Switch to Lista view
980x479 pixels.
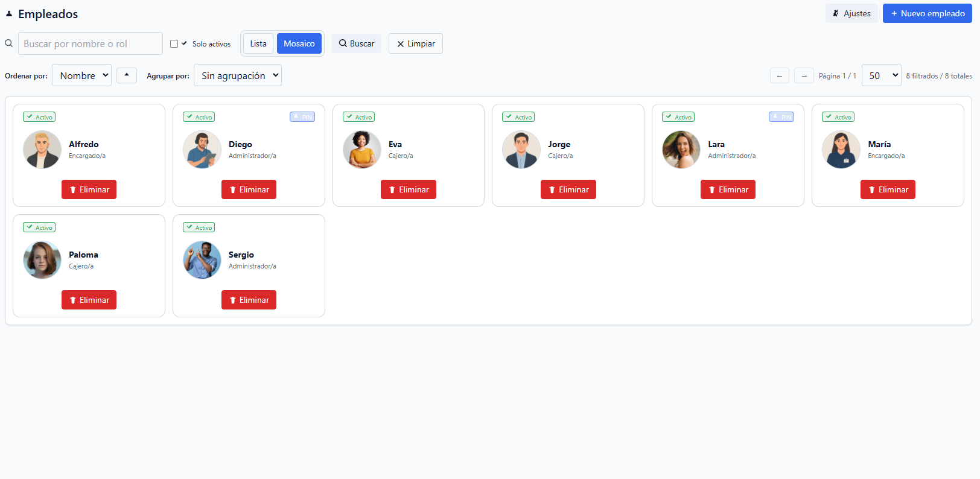coord(258,43)
